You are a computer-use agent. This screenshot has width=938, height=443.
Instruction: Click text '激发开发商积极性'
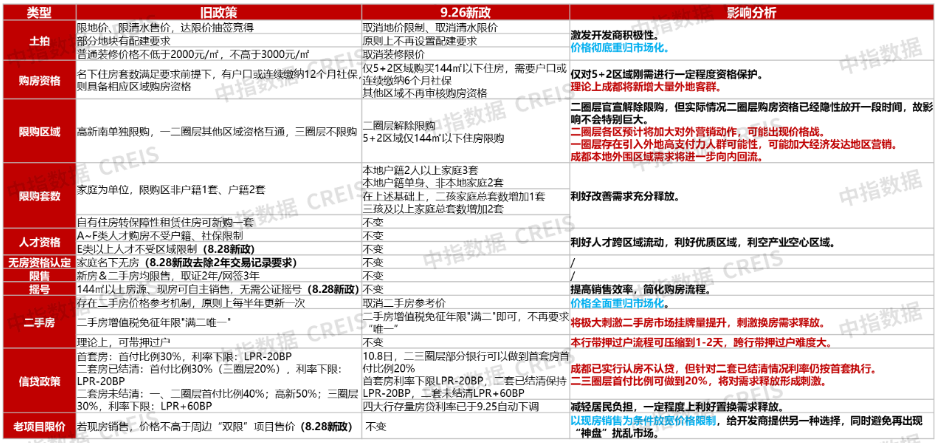tap(613, 37)
